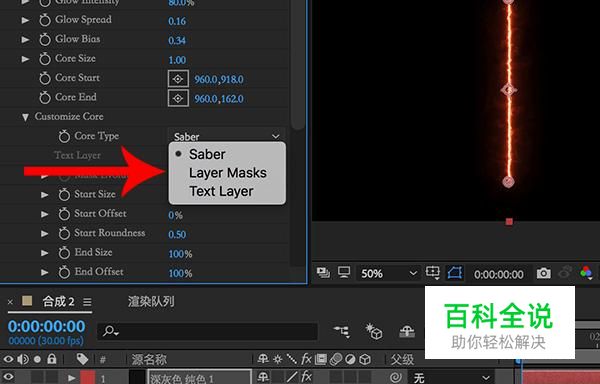
Task: Toggle the shy switch on layer 1
Action: pos(263,377)
